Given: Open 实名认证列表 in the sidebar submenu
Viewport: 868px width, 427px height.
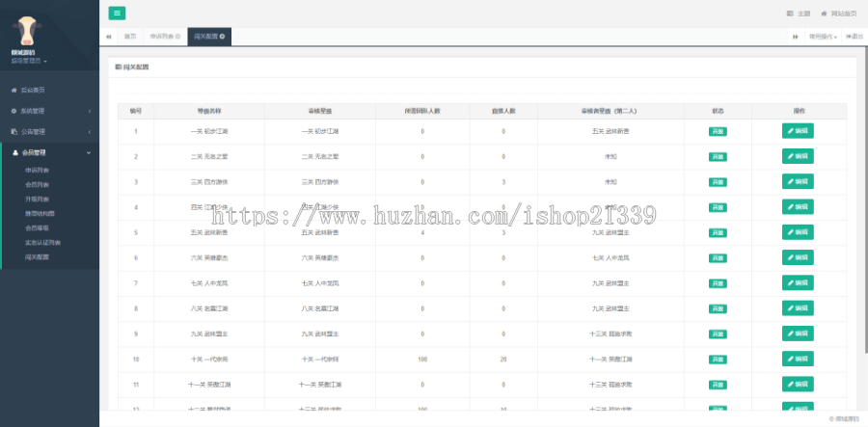Looking at the screenshot, I should tap(42, 242).
